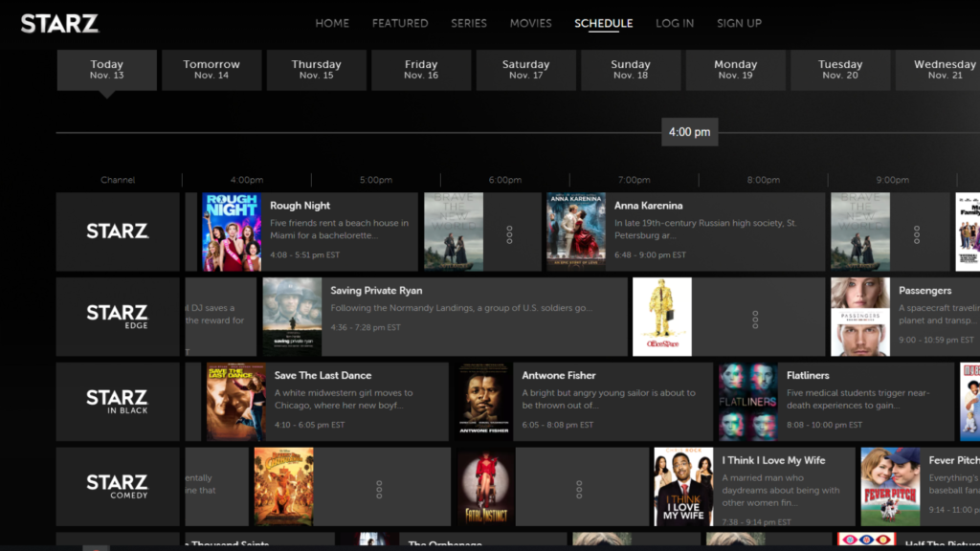
Task: Click the Channel column header
Action: pyautogui.click(x=118, y=180)
